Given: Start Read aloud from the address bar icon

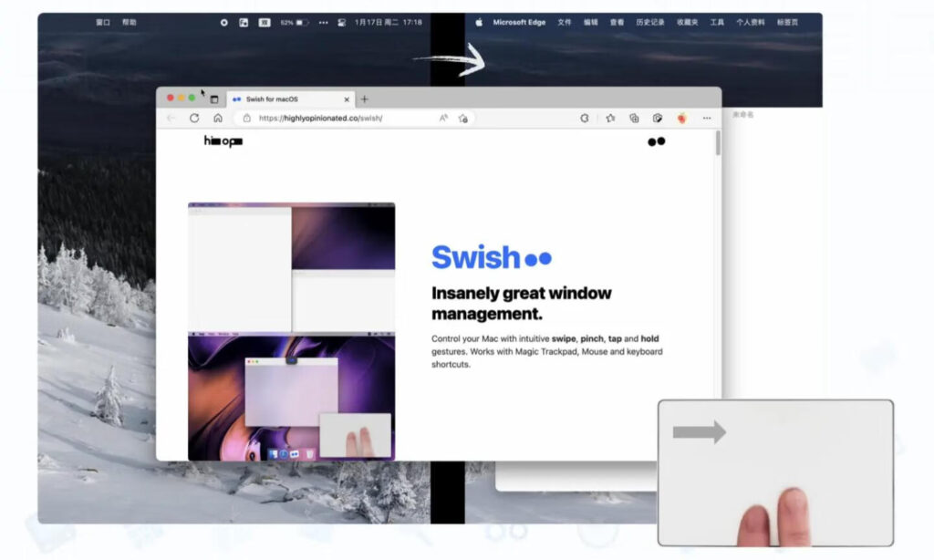Looking at the screenshot, I should (442, 119).
